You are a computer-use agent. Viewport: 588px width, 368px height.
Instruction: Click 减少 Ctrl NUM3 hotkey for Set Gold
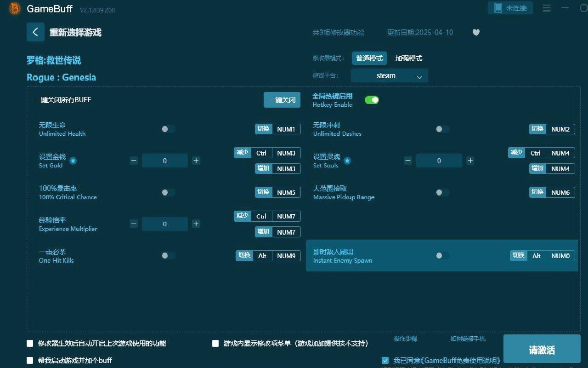click(267, 153)
